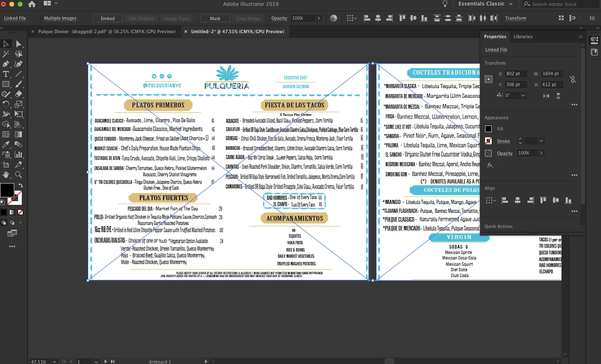Image resolution: width=601 pixels, height=364 pixels.
Task: Expand the Opacity slider arrow in control bar
Action: [319, 18]
